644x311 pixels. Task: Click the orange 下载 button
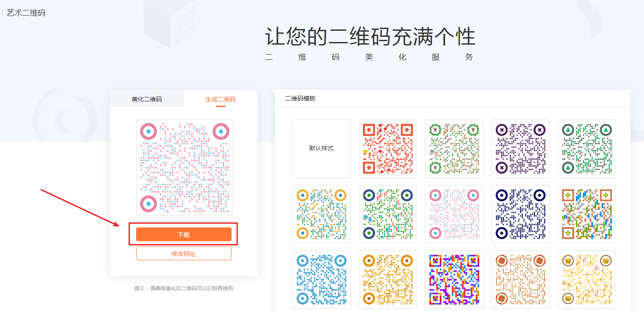point(184,234)
